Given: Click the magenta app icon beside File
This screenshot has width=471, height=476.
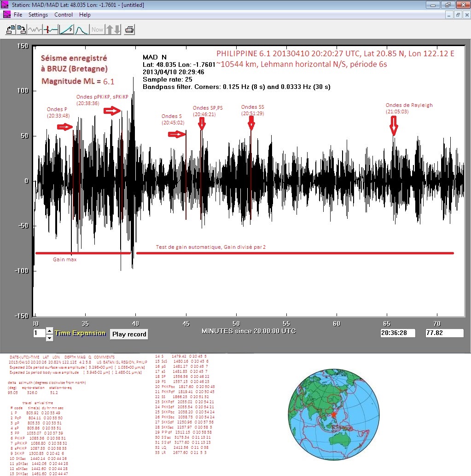Looking at the screenshot, I should coord(6,15).
